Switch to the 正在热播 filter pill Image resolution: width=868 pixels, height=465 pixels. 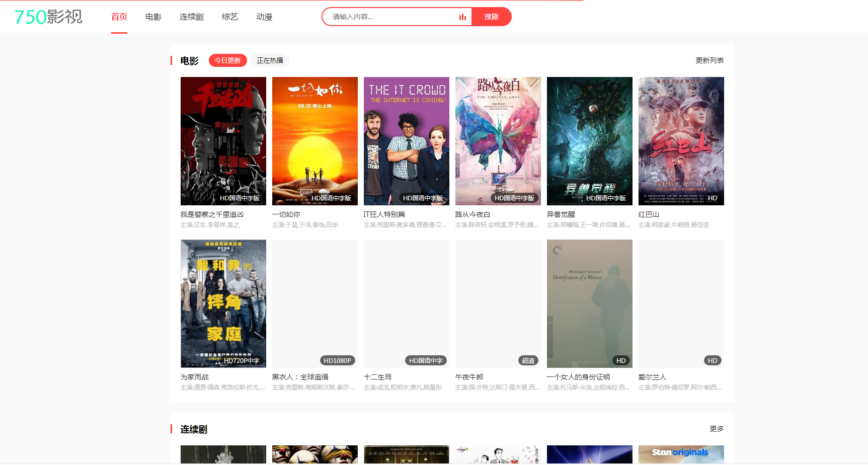point(270,60)
